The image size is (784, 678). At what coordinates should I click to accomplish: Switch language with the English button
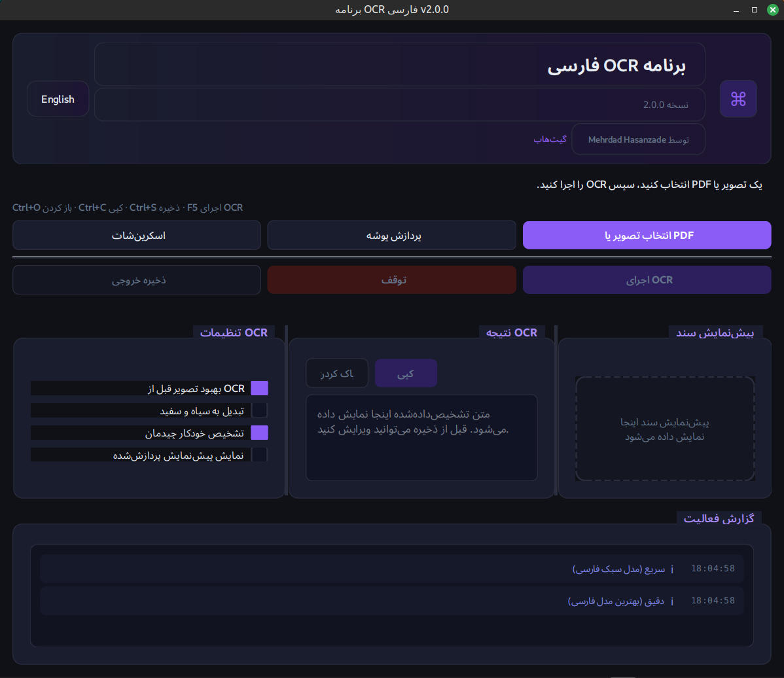[58, 99]
